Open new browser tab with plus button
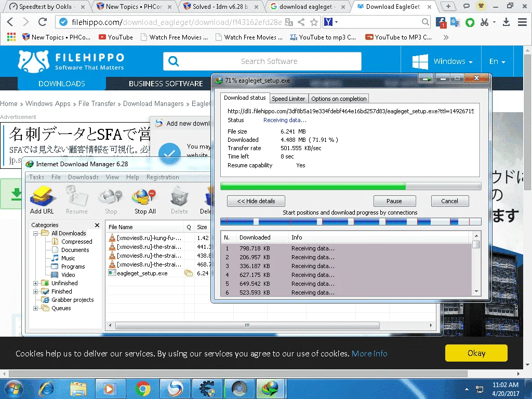 pyautogui.click(x=448, y=6)
